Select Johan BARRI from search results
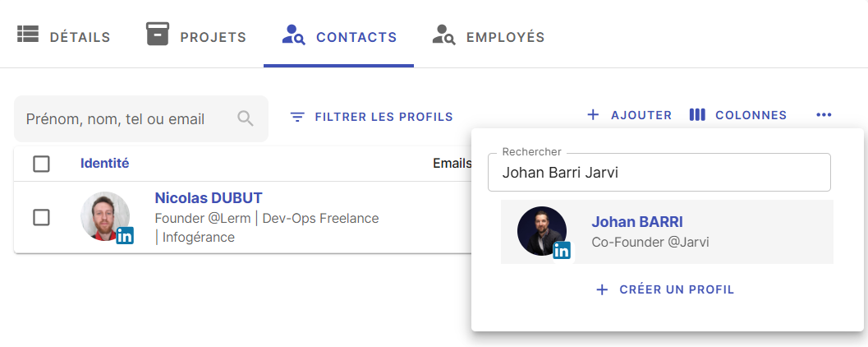868x347 pixels. 637,222
